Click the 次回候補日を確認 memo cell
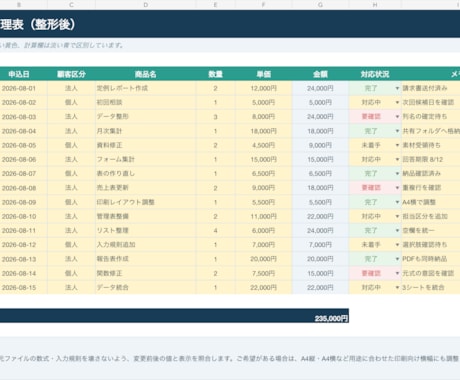 431,103
